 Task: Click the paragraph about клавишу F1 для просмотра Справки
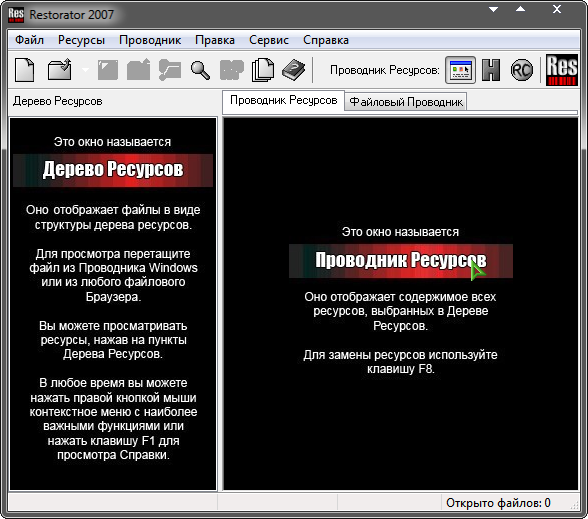click(x=113, y=419)
